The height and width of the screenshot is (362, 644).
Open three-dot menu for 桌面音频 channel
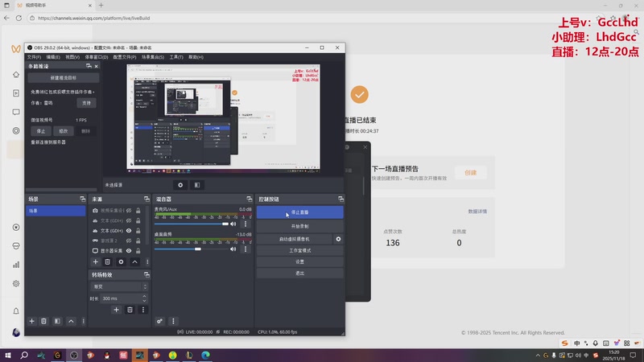click(x=246, y=249)
